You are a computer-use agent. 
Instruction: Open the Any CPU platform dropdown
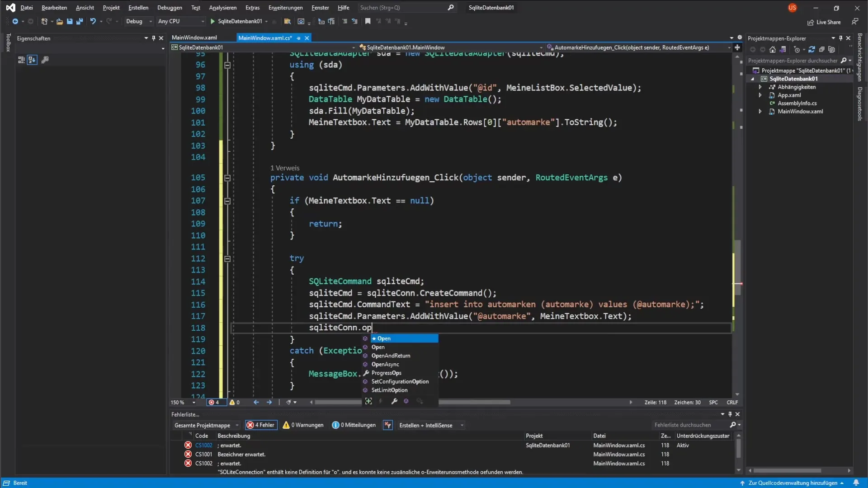[x=181, y=21]
